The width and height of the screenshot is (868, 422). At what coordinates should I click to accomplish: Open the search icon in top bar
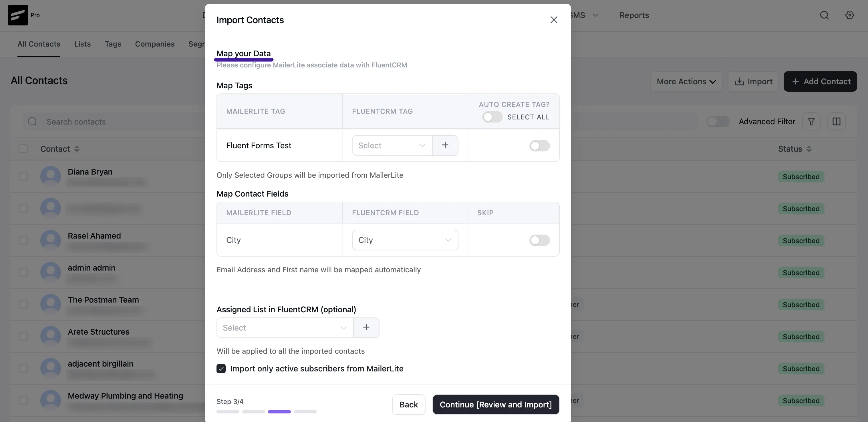(824, 15)
